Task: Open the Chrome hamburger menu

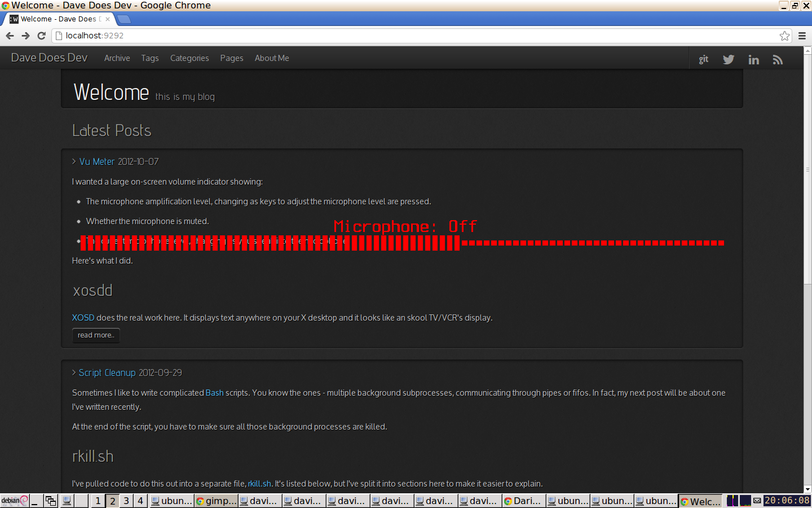Action: 802,36
